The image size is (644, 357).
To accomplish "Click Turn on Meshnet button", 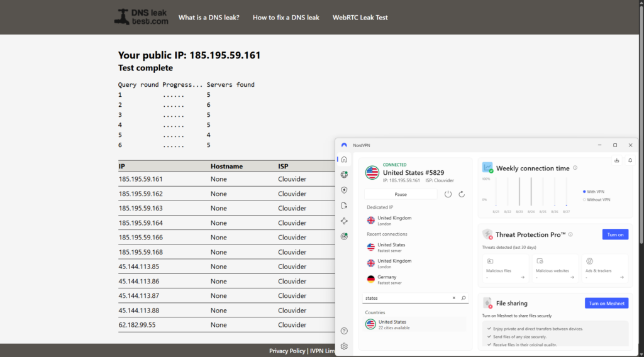I will 607,303.
